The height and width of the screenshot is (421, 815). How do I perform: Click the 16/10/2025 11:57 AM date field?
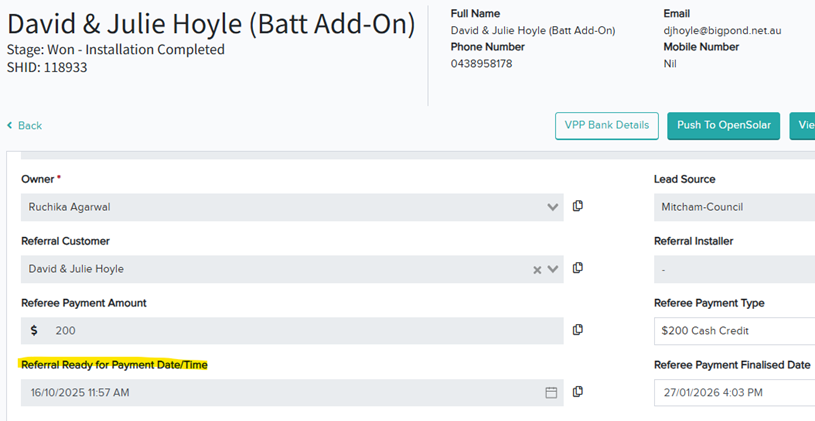tap(280, 393)
